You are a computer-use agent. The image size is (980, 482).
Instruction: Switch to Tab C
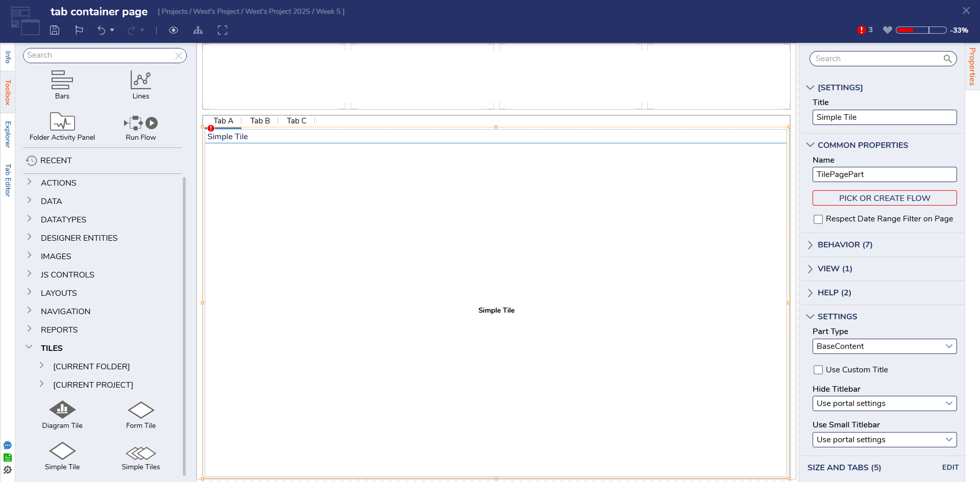point(297,121)
